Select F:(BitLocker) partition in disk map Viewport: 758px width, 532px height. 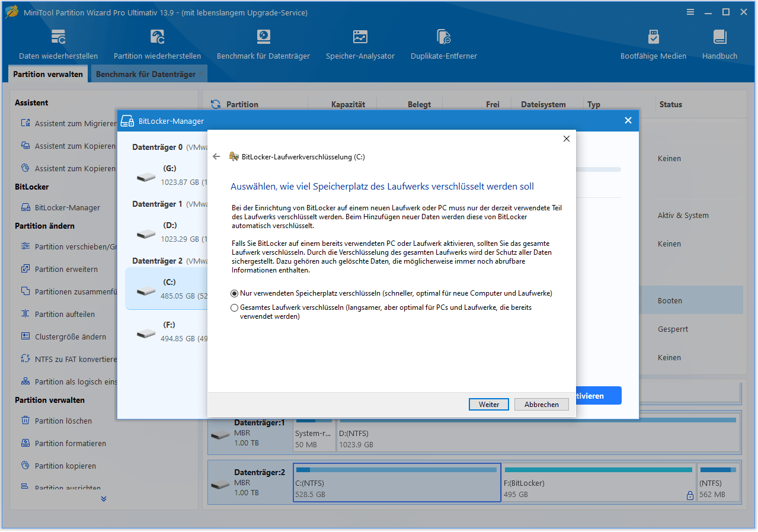(x=599, y=482)
